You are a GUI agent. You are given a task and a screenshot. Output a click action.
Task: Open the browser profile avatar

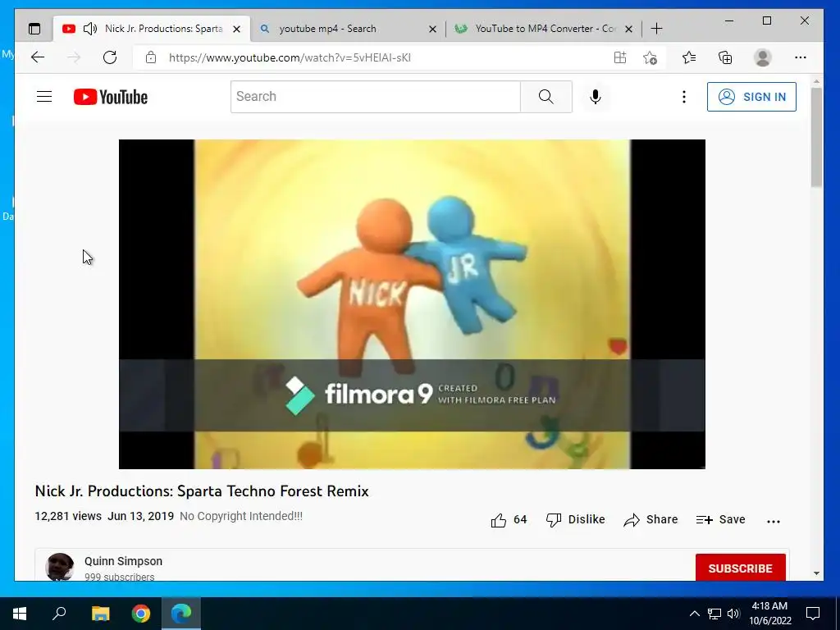[762, 57]
